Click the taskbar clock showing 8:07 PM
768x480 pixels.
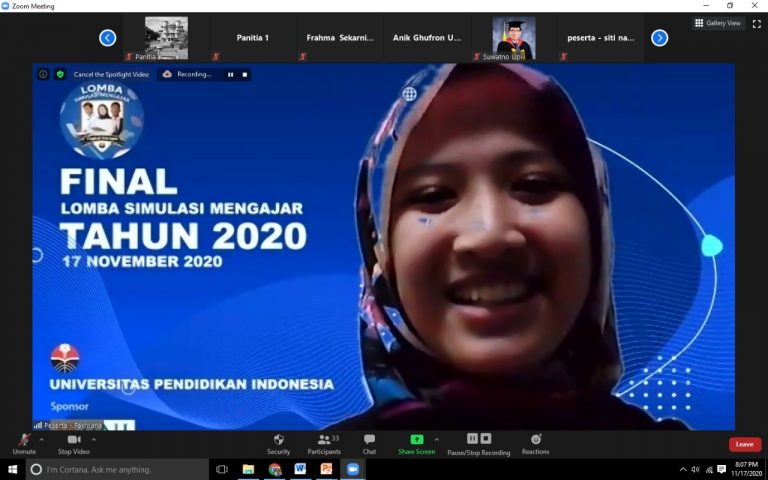pos(746,469)
